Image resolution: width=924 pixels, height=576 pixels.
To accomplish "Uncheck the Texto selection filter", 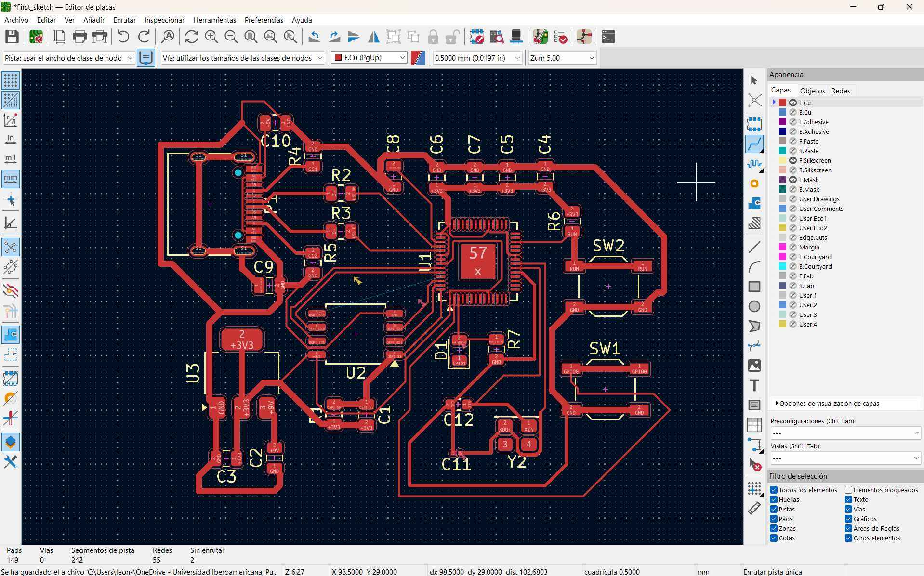I will pyautogui.click(x=848, y=499).
